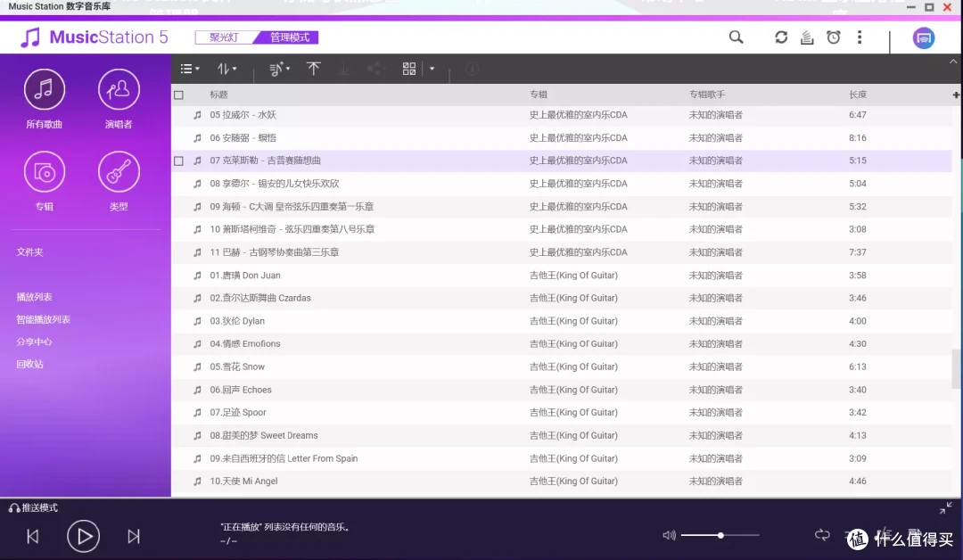The height and width of the screenshot is (560, 963).
Task: Click the upload arrow toolbar icon
Action: click(x=313, y=69)
